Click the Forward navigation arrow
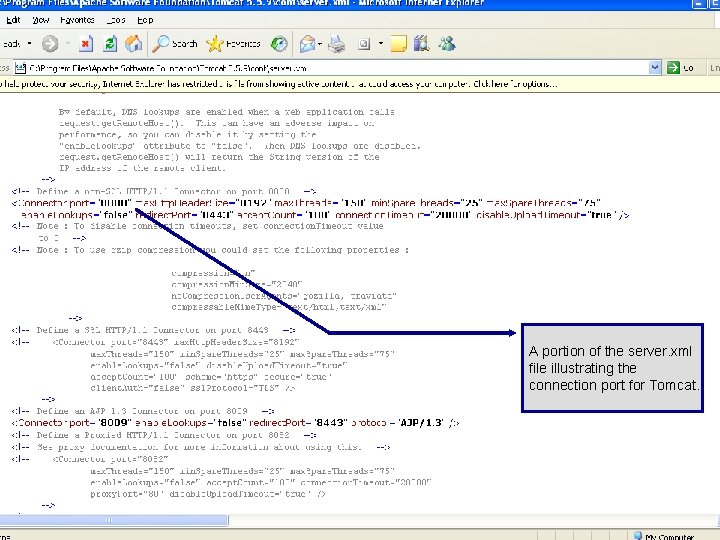This screenshot has height=540, width=720. coord(50,44)
